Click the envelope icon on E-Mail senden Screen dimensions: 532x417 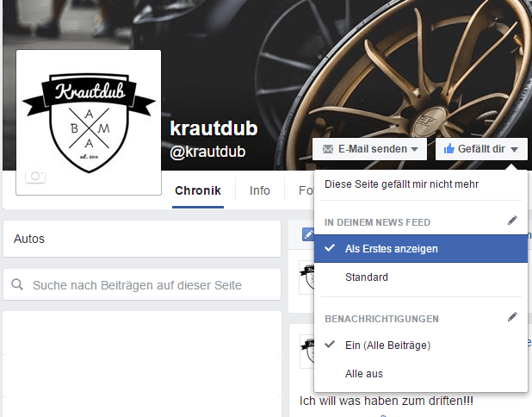pyautogui.click(x=328, y=149)
